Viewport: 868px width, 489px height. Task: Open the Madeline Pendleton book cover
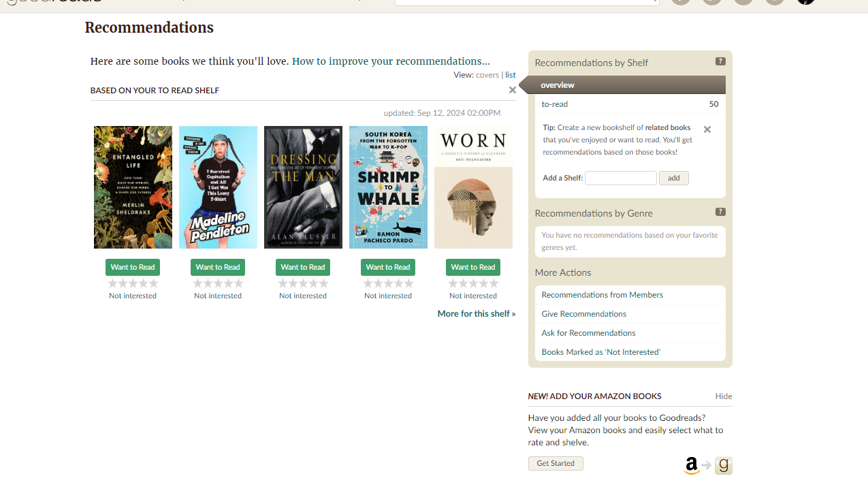click(218, 187)
